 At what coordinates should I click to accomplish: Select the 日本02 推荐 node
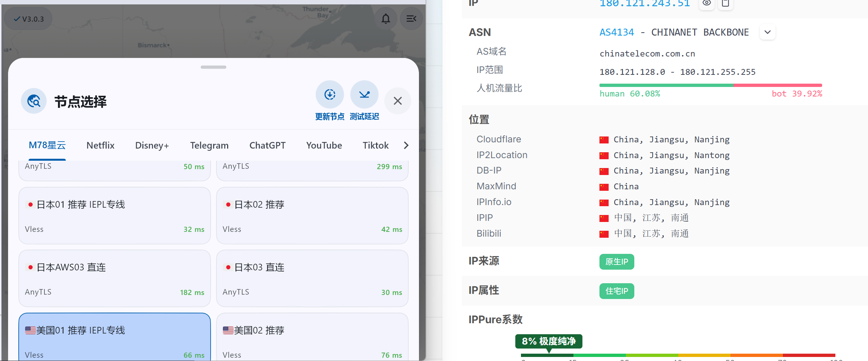(312, 216)
